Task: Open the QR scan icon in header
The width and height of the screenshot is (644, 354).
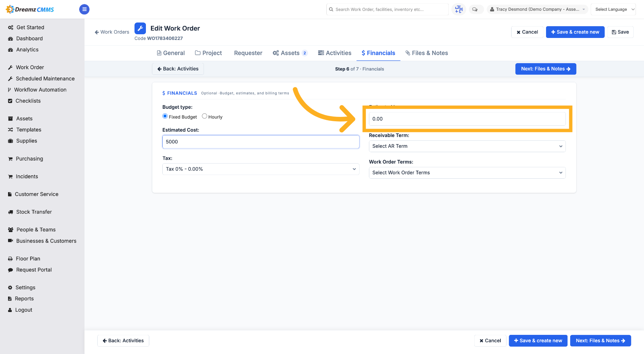Action: (459, 9)
